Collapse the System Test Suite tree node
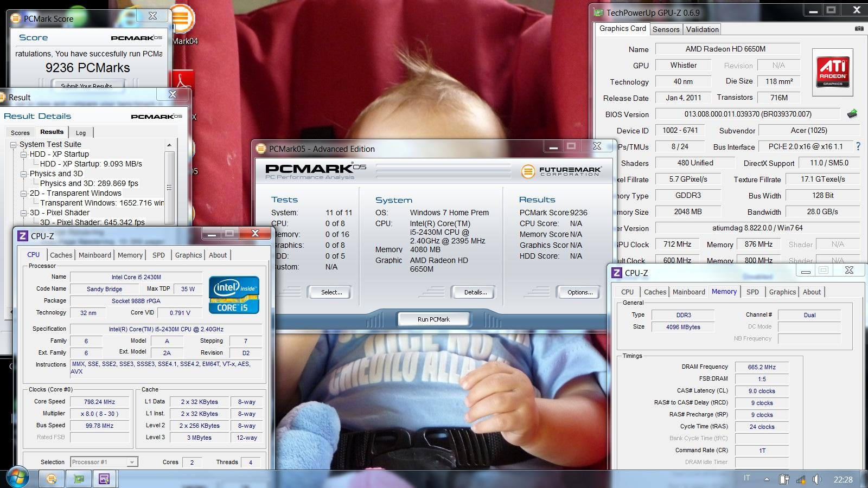The image size is (868, 488). (14, 144)
